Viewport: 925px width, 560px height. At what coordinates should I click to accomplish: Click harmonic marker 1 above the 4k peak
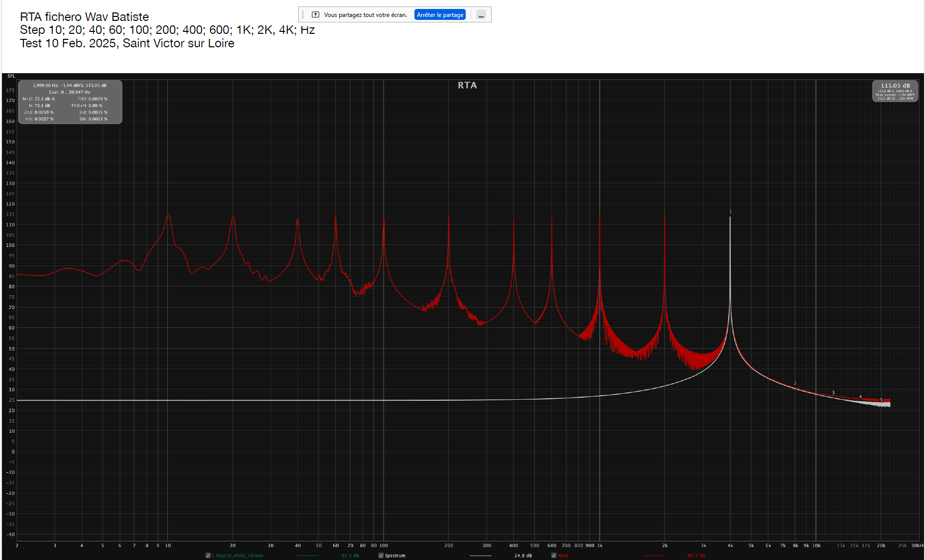(x=730, y=212)
